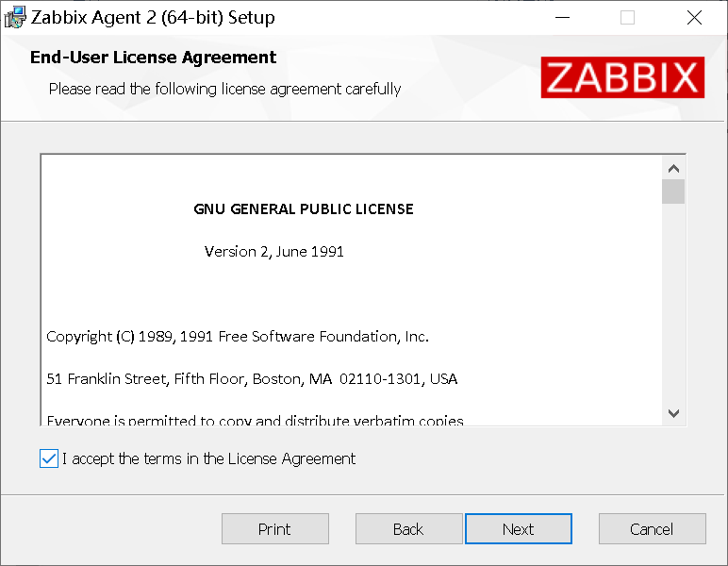This screenshot has width=728, height=566.
Task: Click the "I accept the terms" label text
Action: point(208,458)
